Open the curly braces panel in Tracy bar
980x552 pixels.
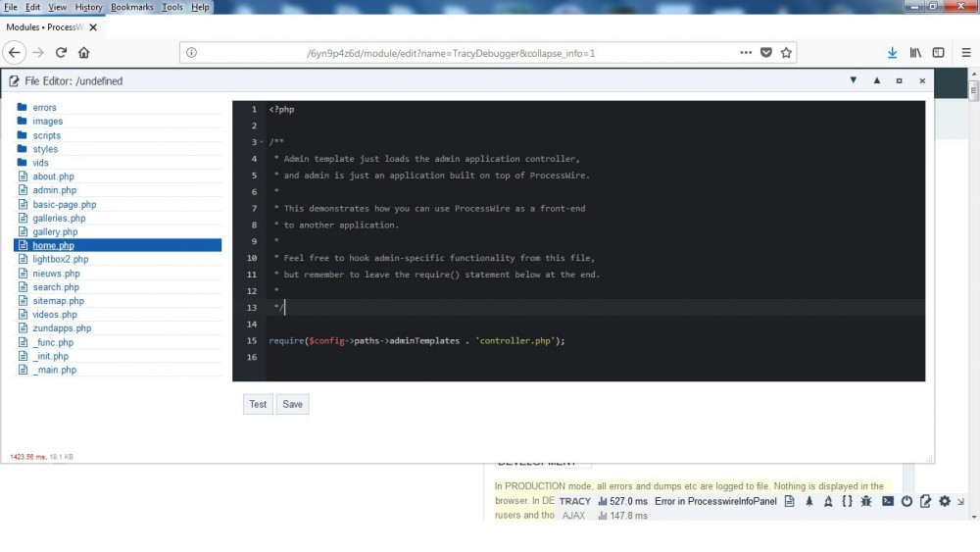847,501
